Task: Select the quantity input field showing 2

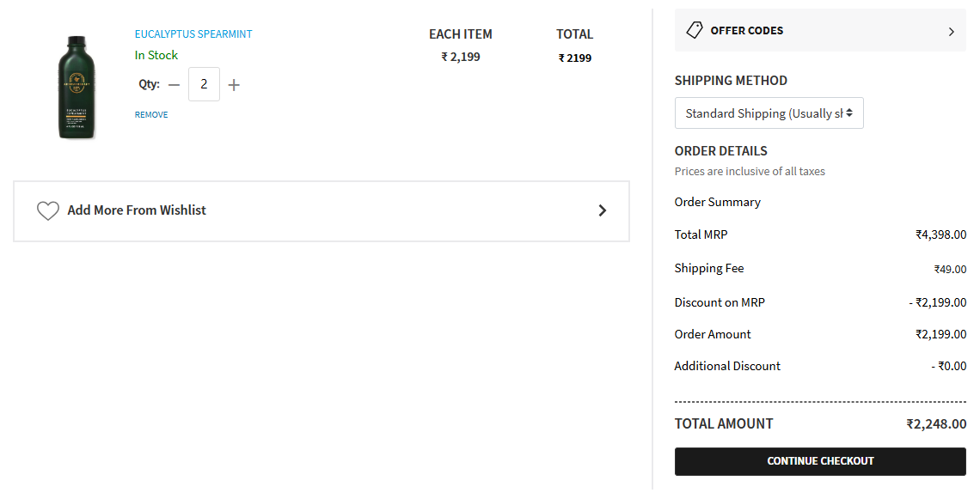Action: click(x=204, y=84)
